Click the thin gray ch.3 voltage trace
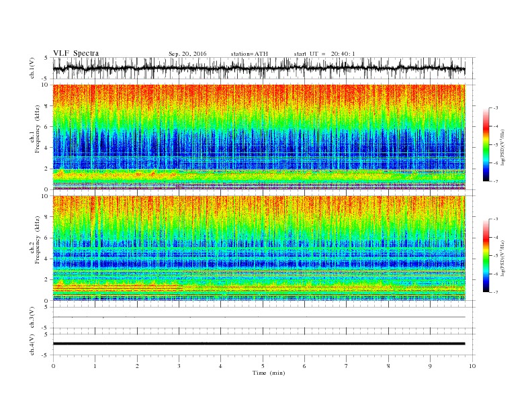The image size is (532, 411). pyautogui.click(x=259, y=317)
